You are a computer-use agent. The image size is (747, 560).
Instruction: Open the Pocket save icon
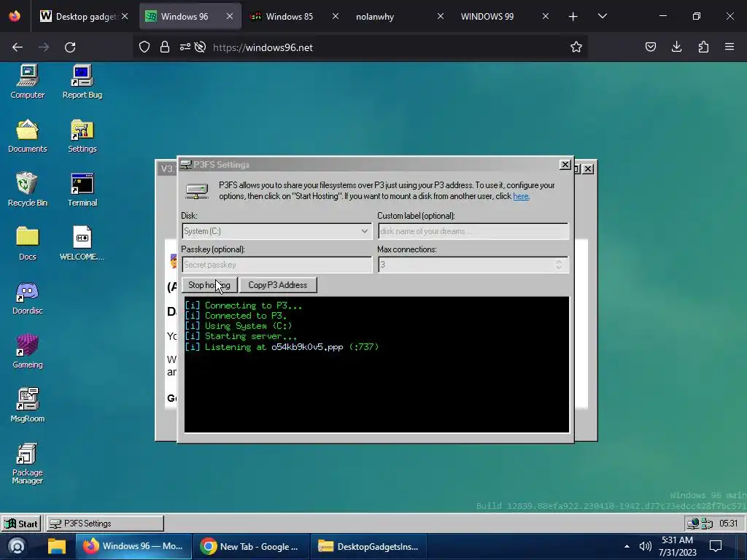(x=650, y=47)
